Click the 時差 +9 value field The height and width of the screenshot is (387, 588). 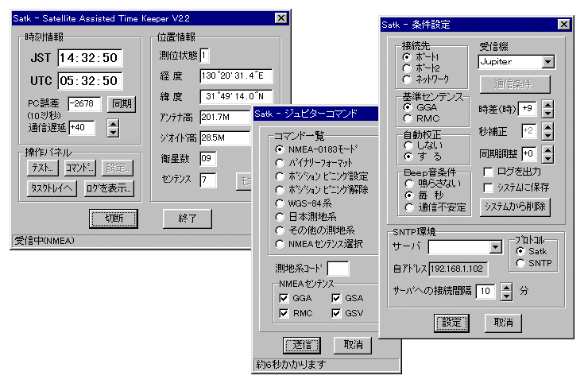coord(528,109)
